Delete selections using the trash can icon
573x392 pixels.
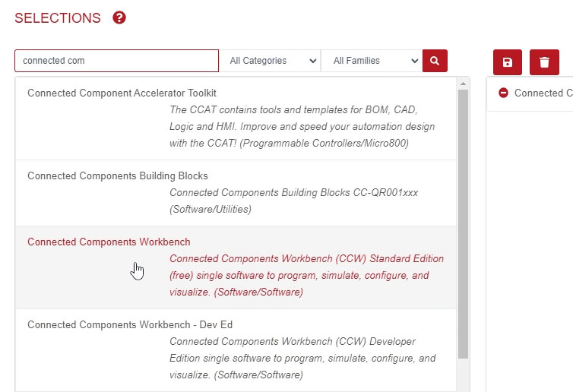tap(544, 62)
